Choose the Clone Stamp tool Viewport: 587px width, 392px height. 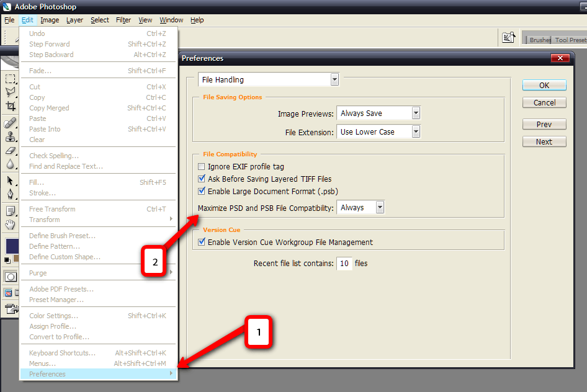coord(10,136)
